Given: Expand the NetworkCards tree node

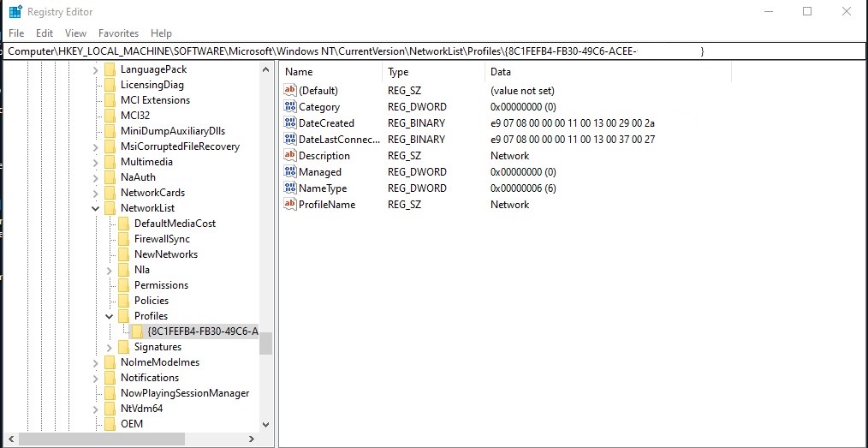Looking at the screenshot, I should 95,194.
